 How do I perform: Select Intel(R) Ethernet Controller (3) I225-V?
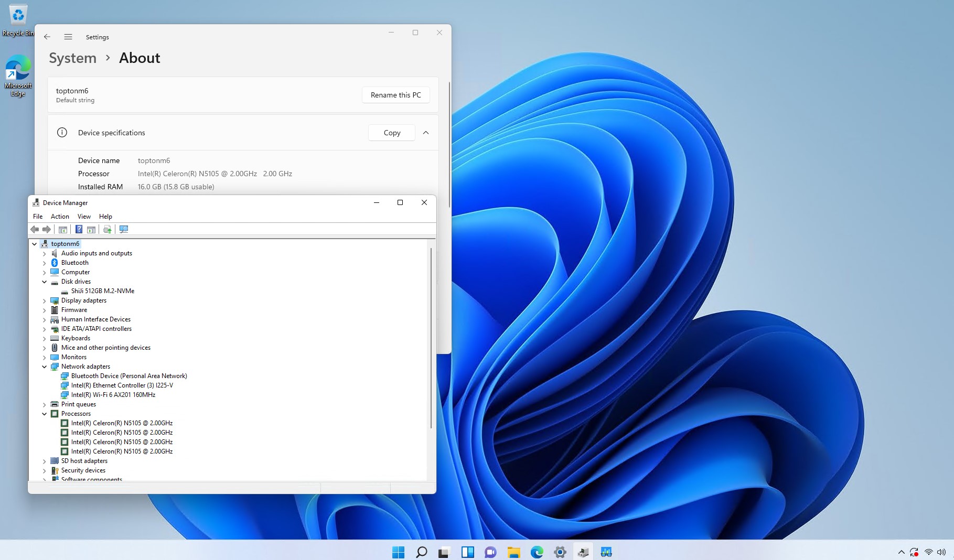(x=122, y=385)
